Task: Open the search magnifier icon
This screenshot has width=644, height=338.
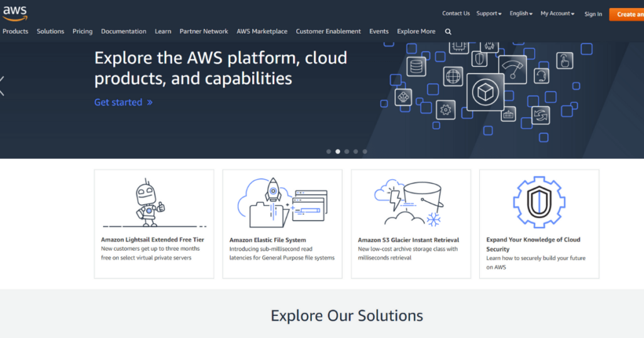Action: tap(448, 31)
